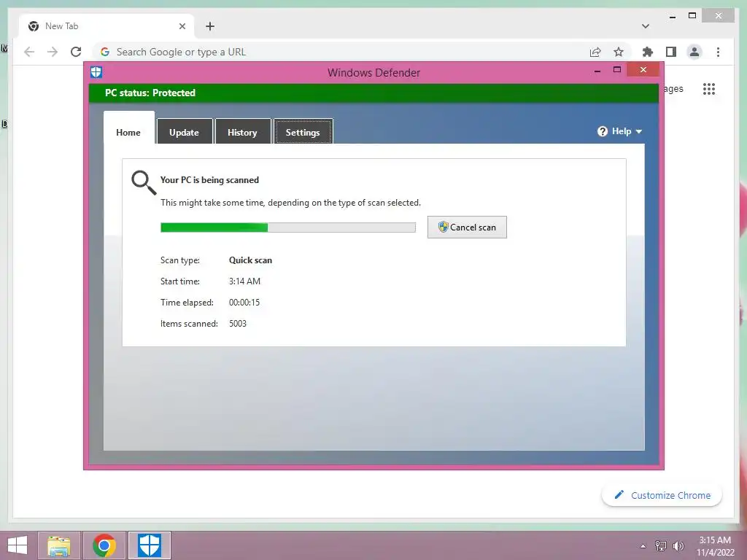Minimize the Windows Defender window

tap(597, 71)
